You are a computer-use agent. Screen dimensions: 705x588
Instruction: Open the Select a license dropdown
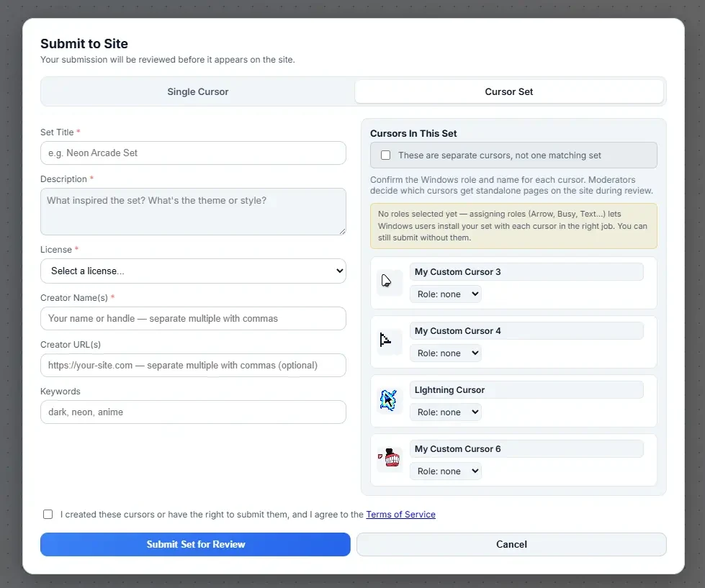click(x=193, y=271)
